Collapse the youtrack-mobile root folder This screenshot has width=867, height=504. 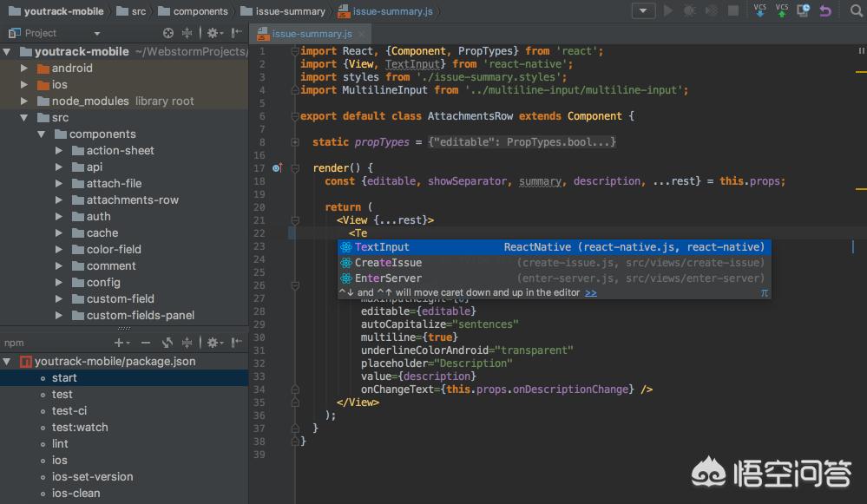7,52
